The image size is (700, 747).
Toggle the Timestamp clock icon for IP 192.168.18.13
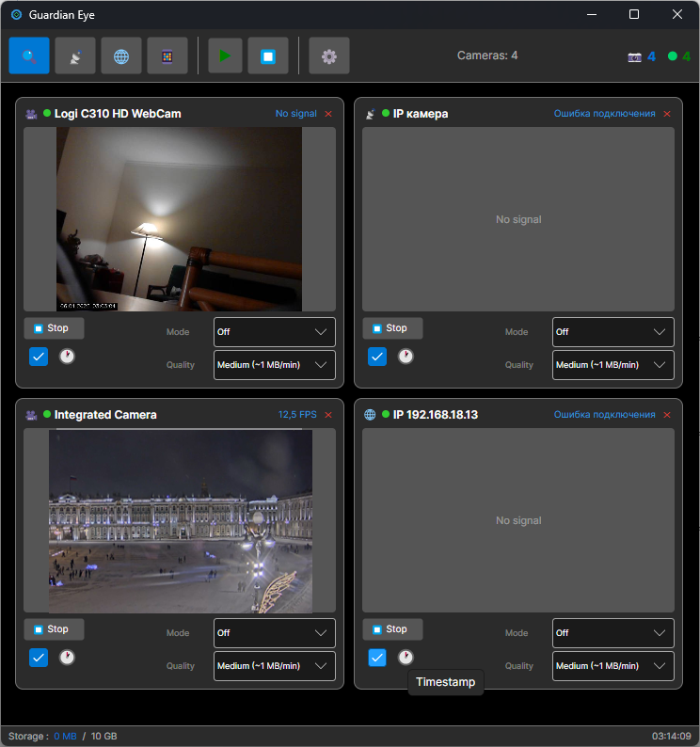pyautogui.click(x=406, y=657)
